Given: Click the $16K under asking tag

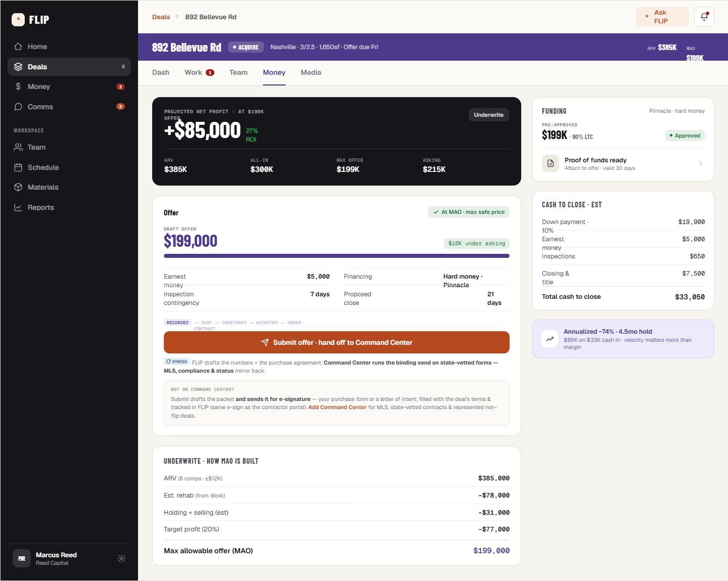Looking at the screenshot, I should 477,243.
